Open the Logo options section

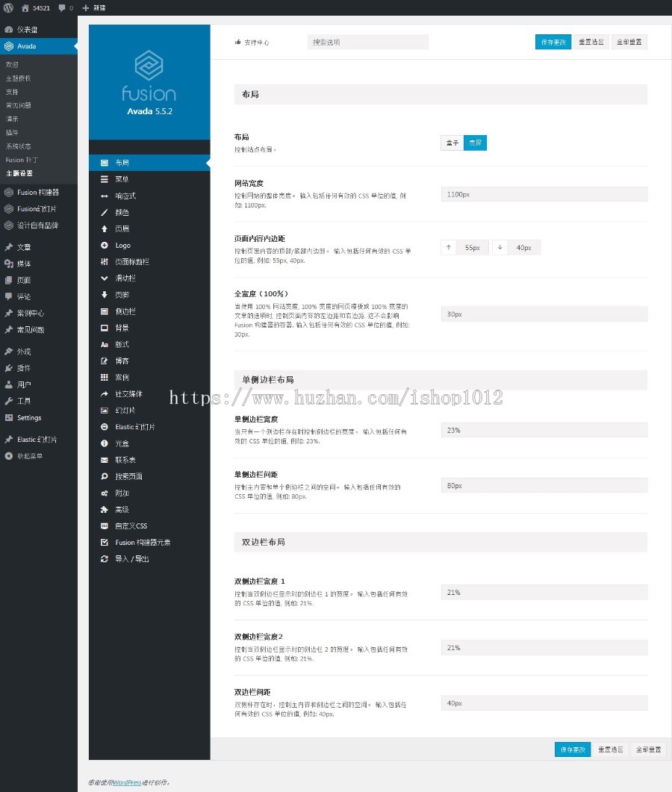point(149,245)
